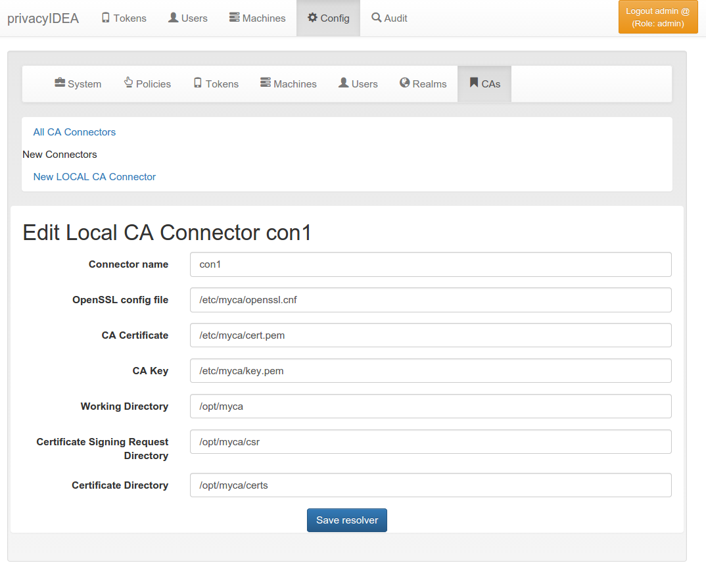The height and width of the screenshot is (588, 706).
Task: Open the Realms configuration sub-tab
Action: [423, 84]
